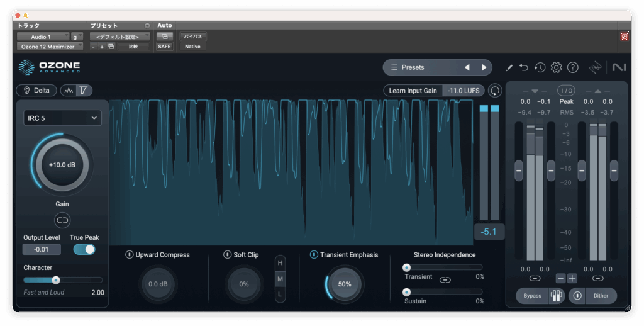Disable the Transient Emphasis power button
The height and width of the screenshot is (326, 644).
314,255
